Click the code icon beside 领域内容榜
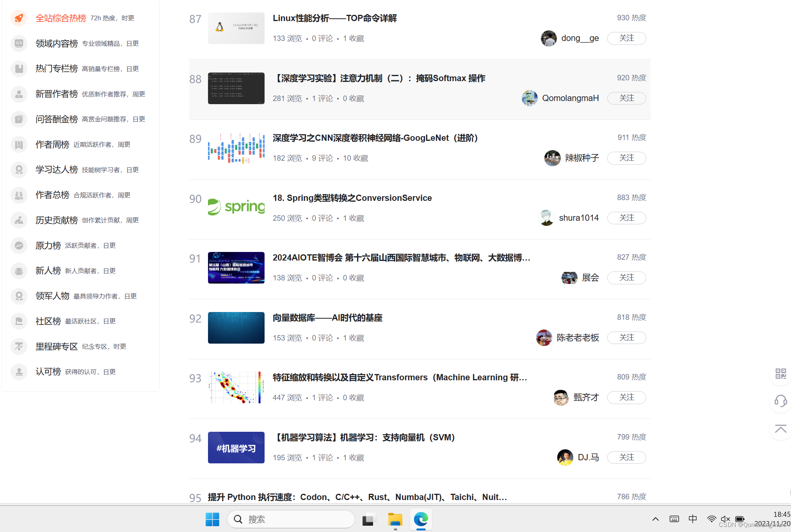This screenshot has width=791, height=532. 19,43
